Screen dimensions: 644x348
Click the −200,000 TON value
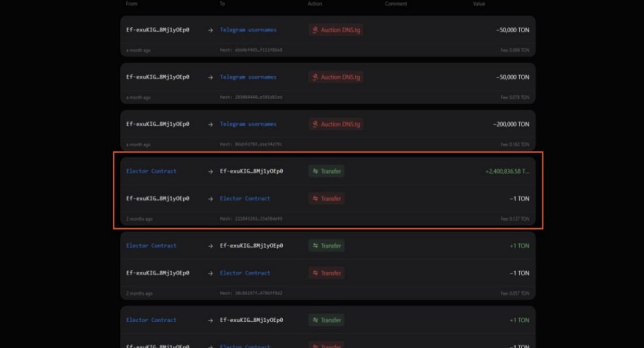pyautogui.click(x=511, y=124)
